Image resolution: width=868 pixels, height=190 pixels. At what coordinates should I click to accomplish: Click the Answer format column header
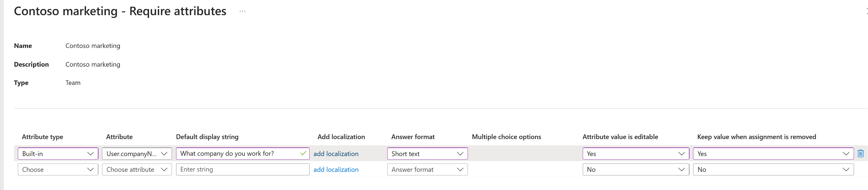[x=413, y=137]
